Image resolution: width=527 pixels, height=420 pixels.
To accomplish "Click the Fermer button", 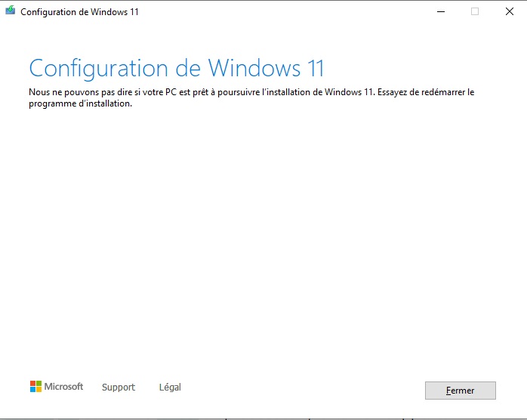I will click(461, 391).
